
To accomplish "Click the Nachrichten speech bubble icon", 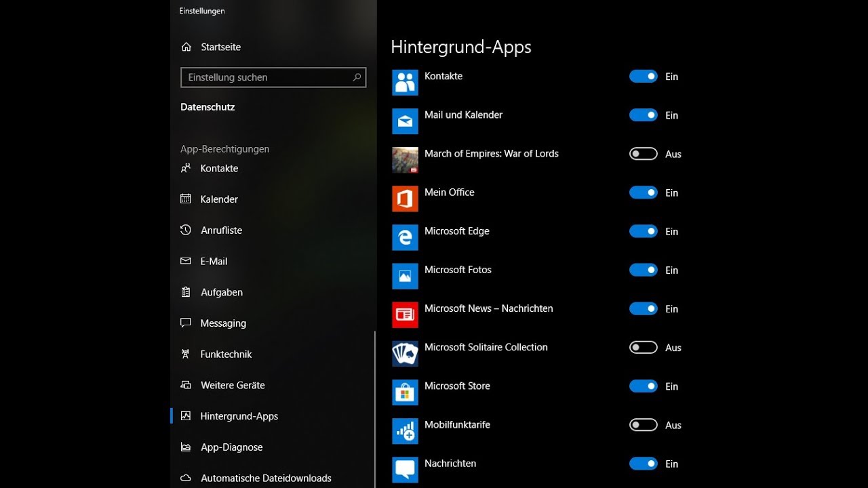I will click(405, 469).
